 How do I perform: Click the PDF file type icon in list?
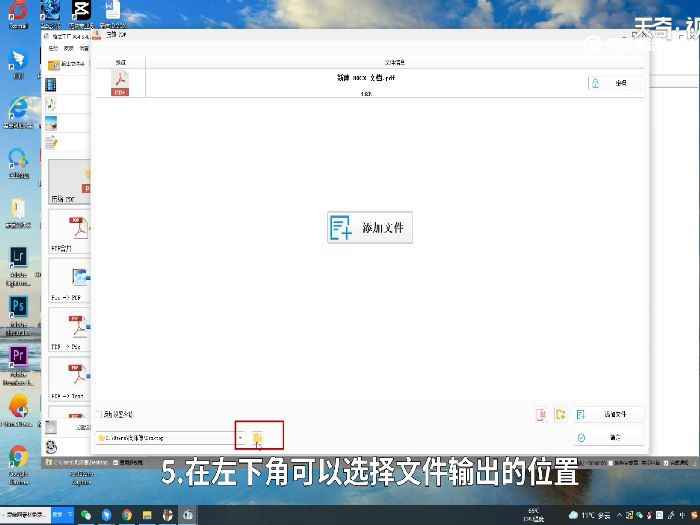pyautogui.click(x=120, y=83)
